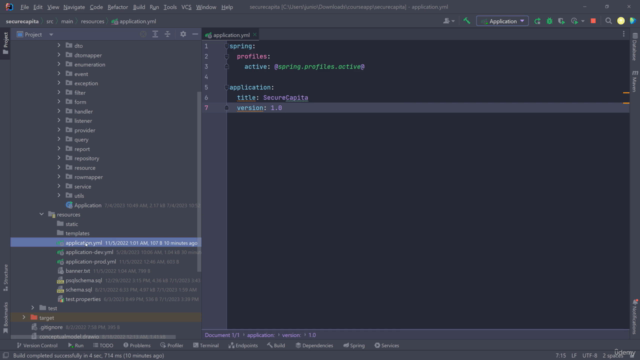The image size is (640, 360).
Task: Open the Structure tool window
Action: tap(6, 277)
